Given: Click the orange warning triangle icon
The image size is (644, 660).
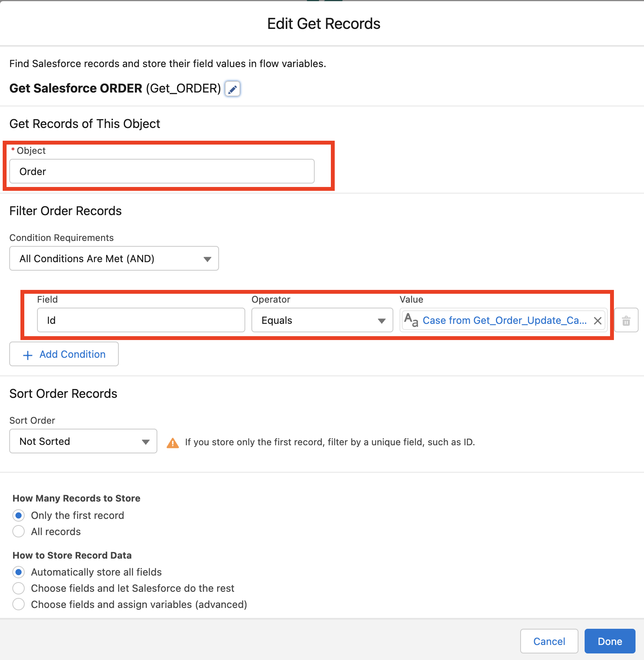Looking at the screenshot, I should coord(172,443).
